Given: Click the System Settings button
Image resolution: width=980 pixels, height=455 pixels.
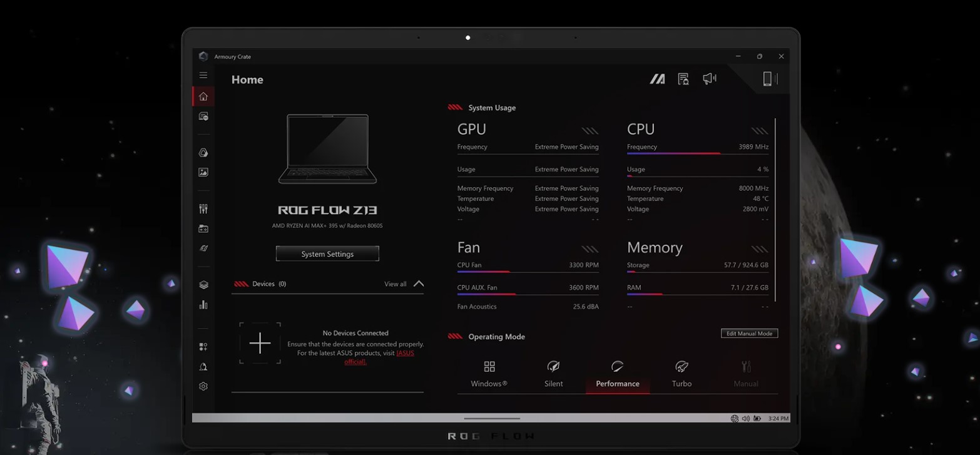Looking at the screenshot, I should pos(327,254).
